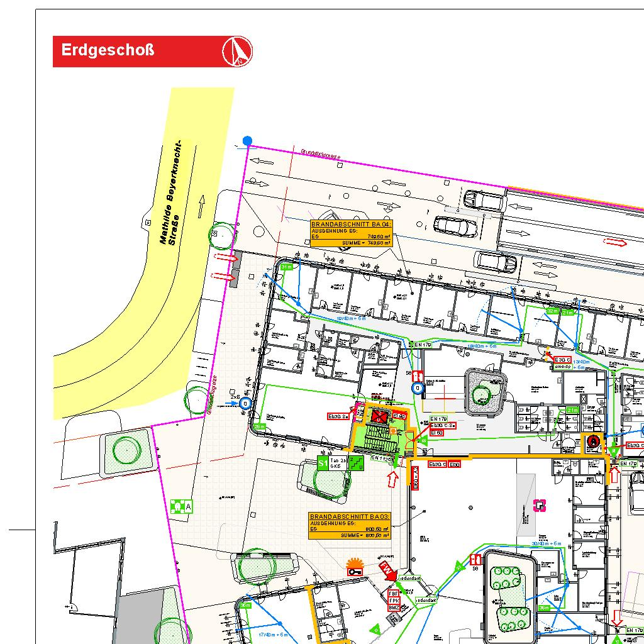Select the Brandabschnitt BA 03 info box

pos(350,526)
